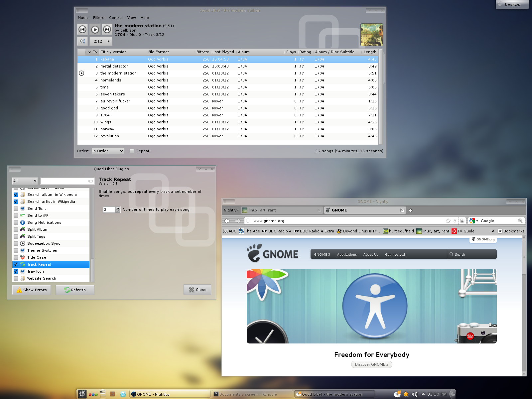Open the Applications link on GNOME site

point(347,254)
